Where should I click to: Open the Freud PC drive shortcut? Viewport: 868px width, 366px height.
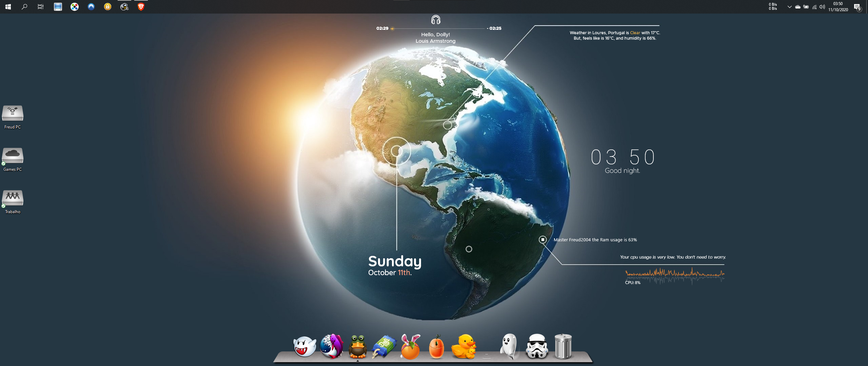(13, 114)
